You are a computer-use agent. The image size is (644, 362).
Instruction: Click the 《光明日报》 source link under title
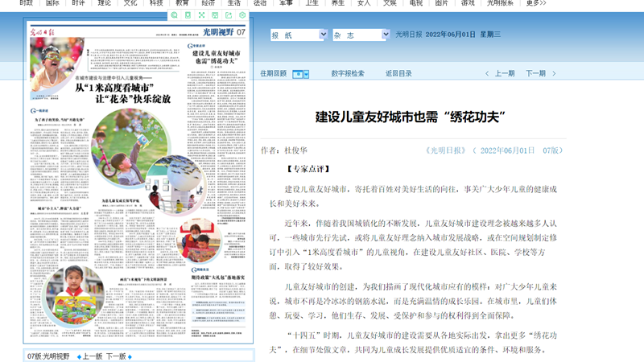coord(446,150)
